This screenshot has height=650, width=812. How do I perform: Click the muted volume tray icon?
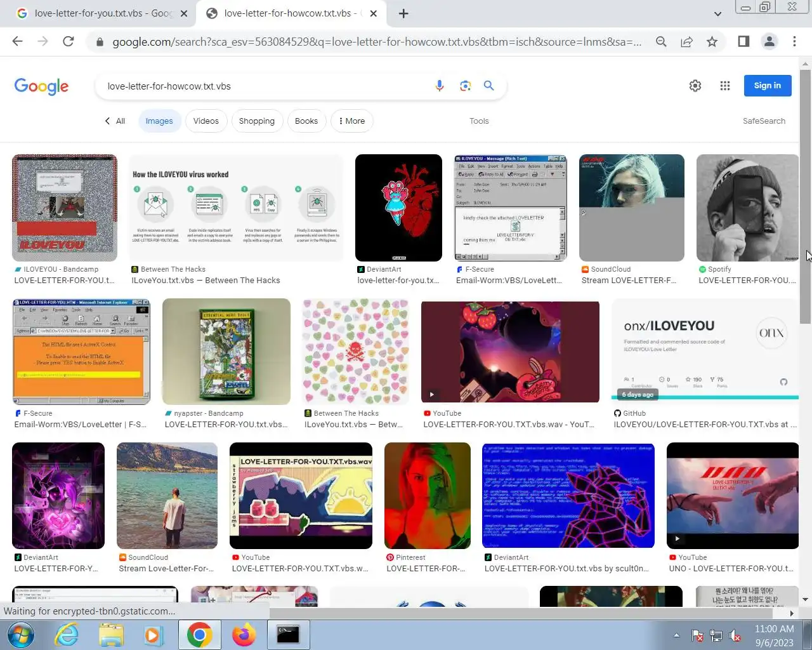tap(736, 635)
